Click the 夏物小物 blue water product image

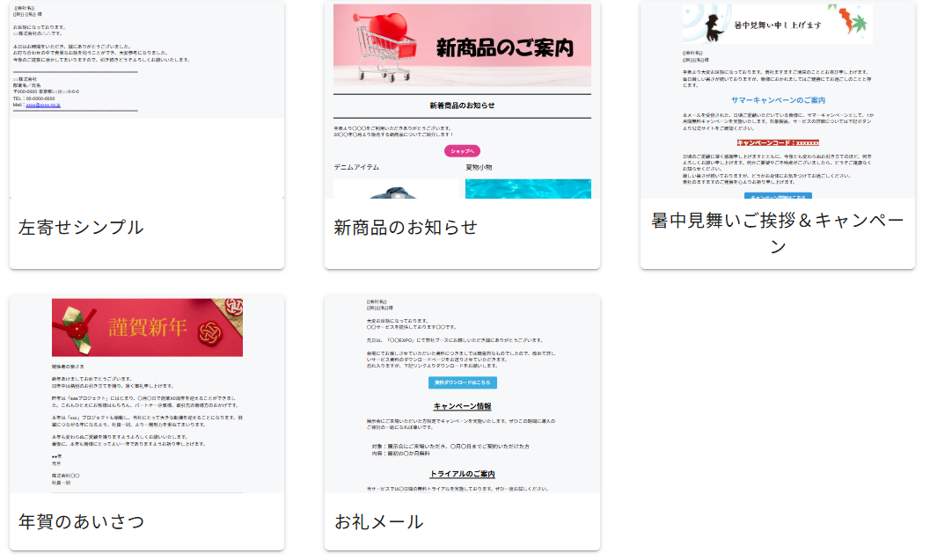pyautogui.click(x=528, y=189)
